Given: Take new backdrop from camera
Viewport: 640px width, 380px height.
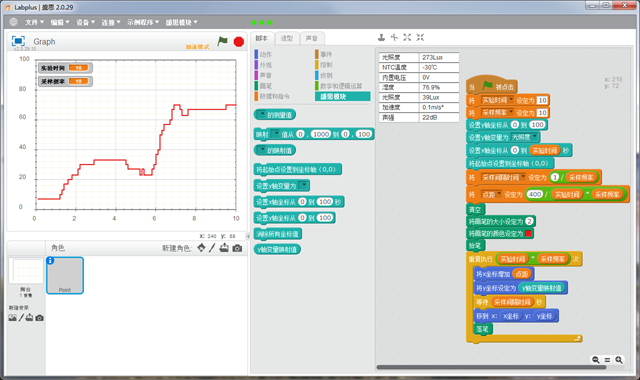Looking at the screenshot, I should click(39, 318).
